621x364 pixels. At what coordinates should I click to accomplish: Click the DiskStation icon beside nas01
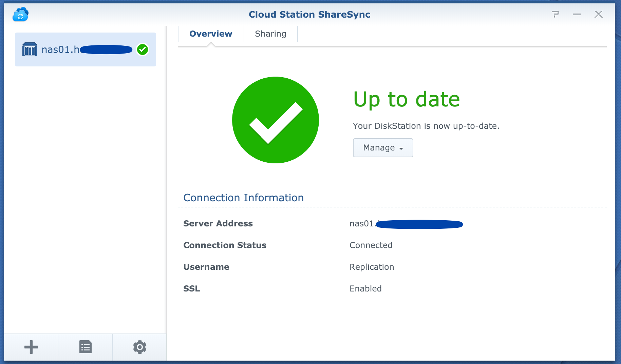[30, 49]
